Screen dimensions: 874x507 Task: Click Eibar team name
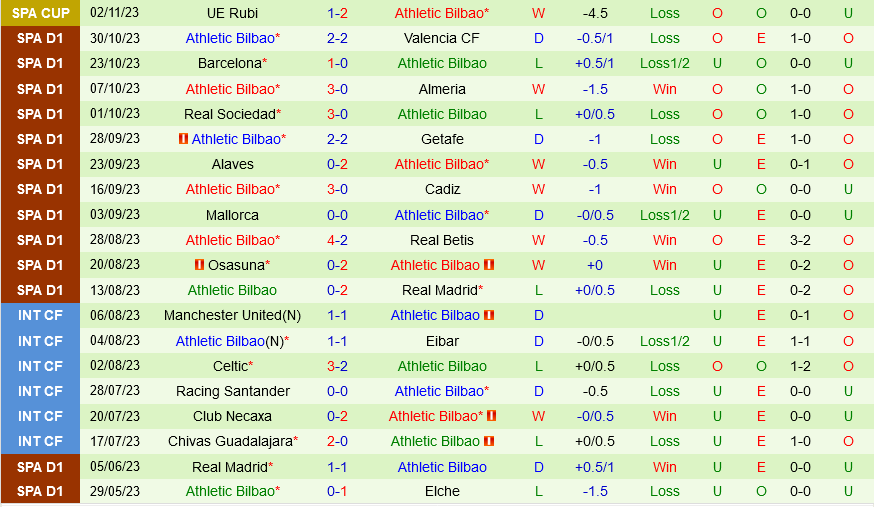442,341
